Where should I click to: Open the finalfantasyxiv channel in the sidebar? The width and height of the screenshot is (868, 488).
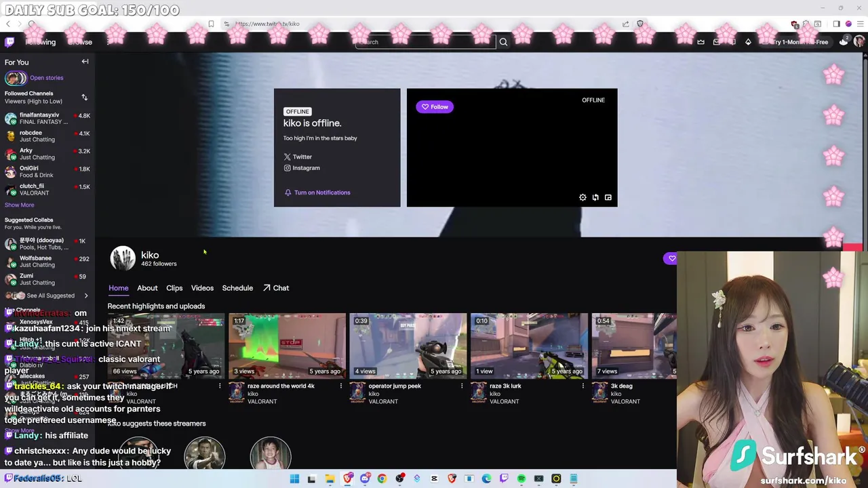(x=47, y=119)
